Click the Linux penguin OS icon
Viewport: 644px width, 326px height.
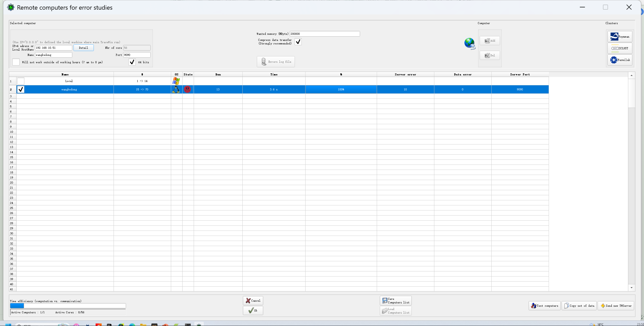click(176, 89)
